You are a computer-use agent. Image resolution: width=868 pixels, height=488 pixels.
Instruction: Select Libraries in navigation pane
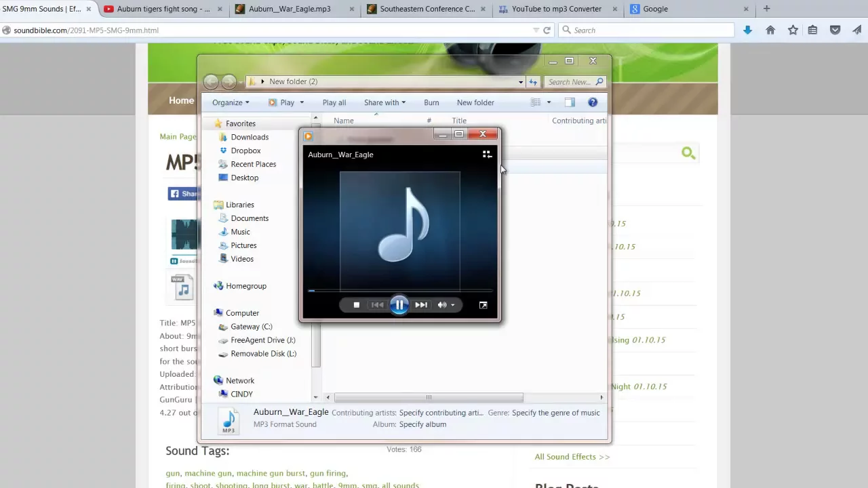tap(239, 205)
